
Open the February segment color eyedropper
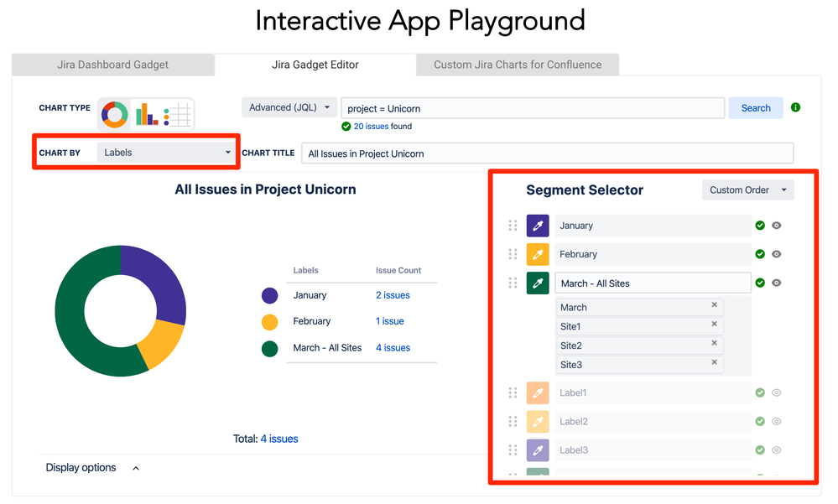[x=538, y=254]
